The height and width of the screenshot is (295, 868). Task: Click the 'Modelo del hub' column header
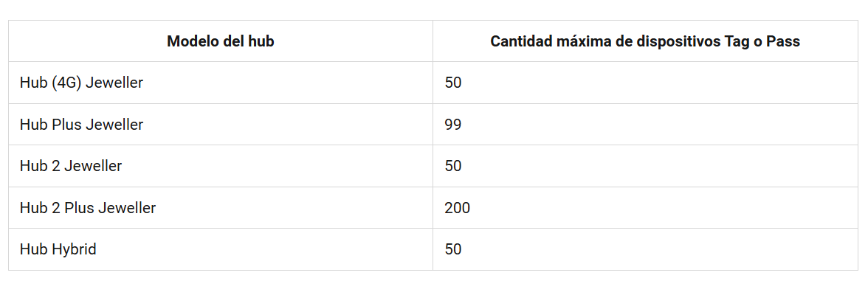[x=220, y=41]
